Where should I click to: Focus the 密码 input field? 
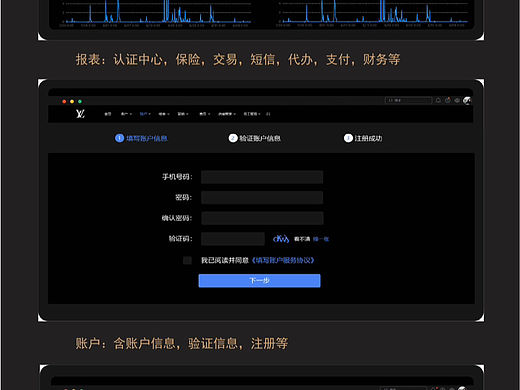(262, 198)
